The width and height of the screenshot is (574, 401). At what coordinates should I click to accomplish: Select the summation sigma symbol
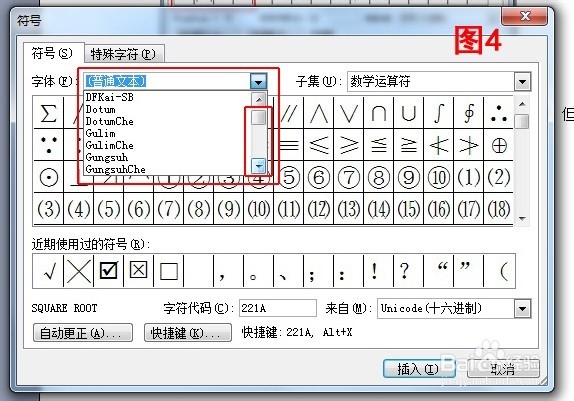click(49, 113)
